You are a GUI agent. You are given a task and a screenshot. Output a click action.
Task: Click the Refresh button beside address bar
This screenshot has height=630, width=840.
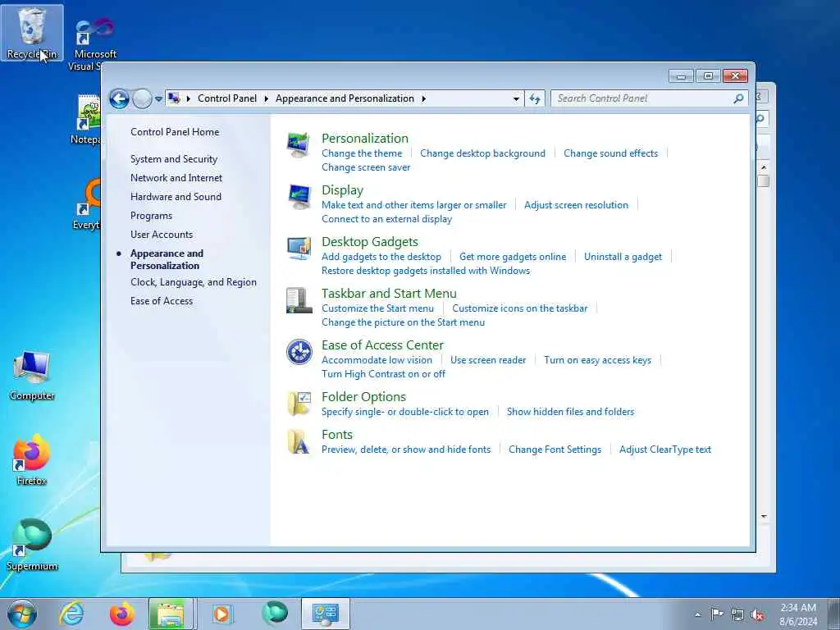pos(535,98)
